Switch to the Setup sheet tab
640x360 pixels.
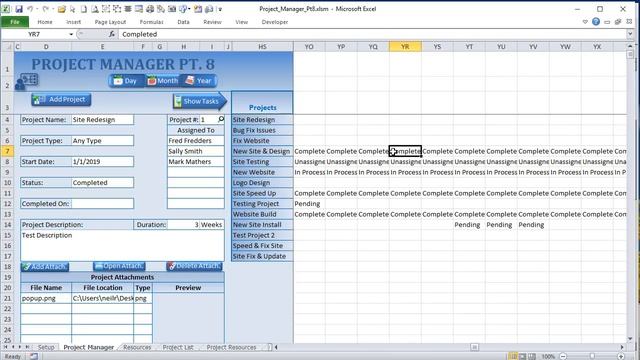click(x=46, y=347)
